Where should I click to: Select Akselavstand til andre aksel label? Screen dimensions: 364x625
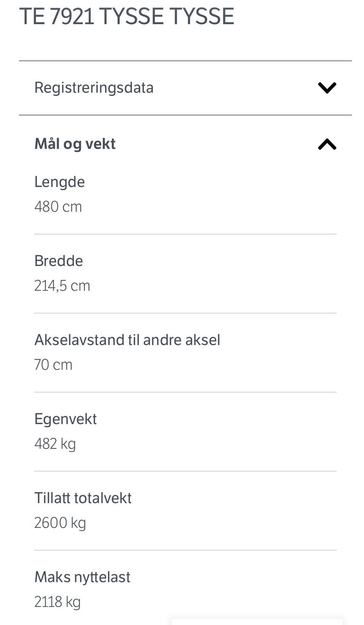tap(127, 340)
